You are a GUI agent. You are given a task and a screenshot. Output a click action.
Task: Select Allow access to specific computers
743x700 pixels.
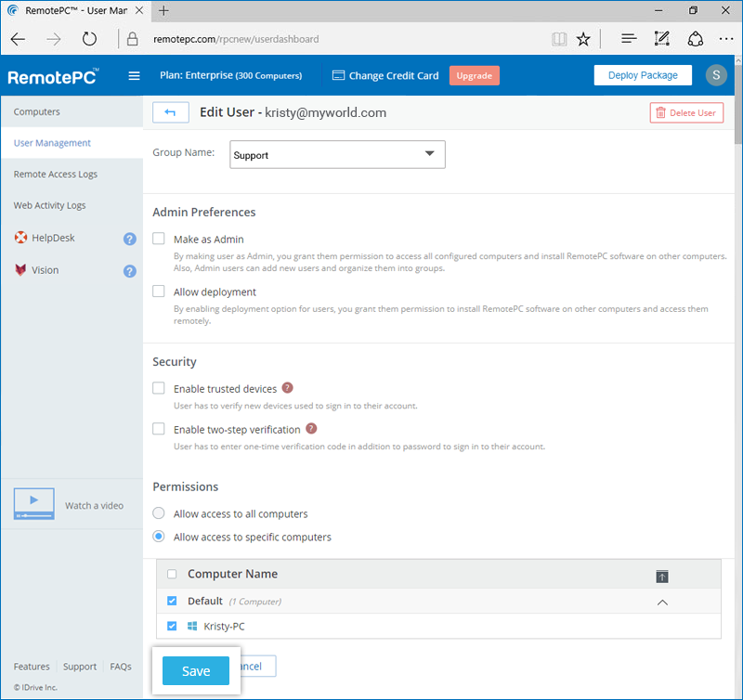point(158,536)
